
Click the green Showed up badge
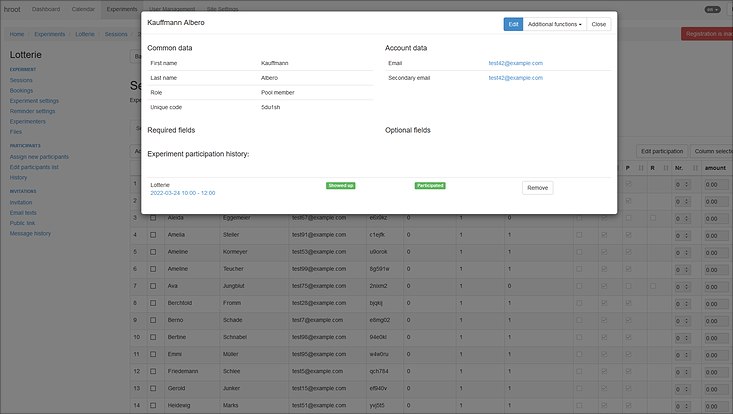(x=341, y=185)
